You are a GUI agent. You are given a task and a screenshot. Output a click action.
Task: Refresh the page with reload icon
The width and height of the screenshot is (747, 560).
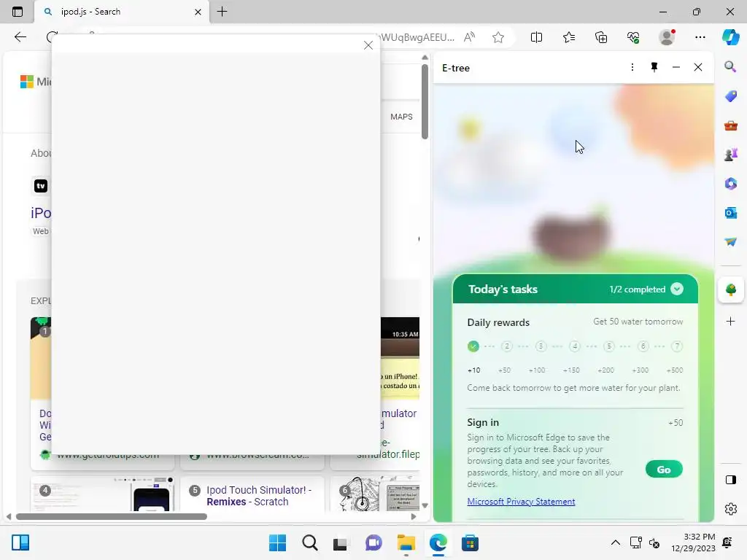tap(53, 37)
